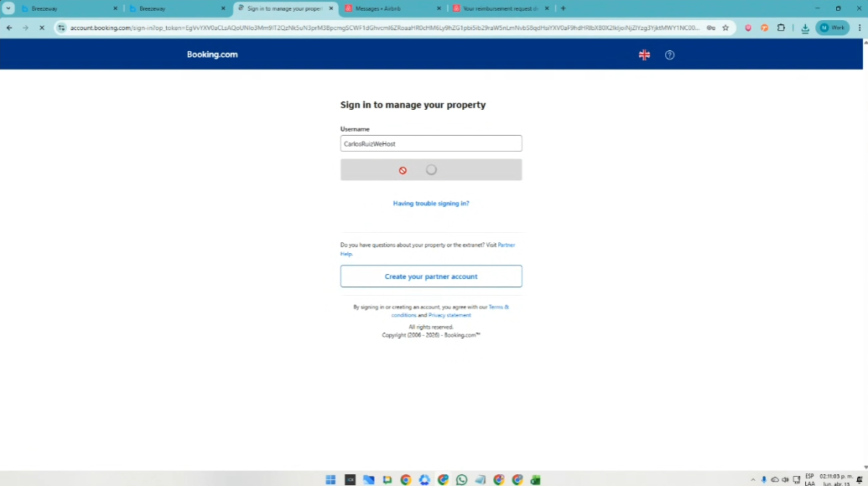
Task: Close the Messages Airbnb tab
Action: (439, 9)
